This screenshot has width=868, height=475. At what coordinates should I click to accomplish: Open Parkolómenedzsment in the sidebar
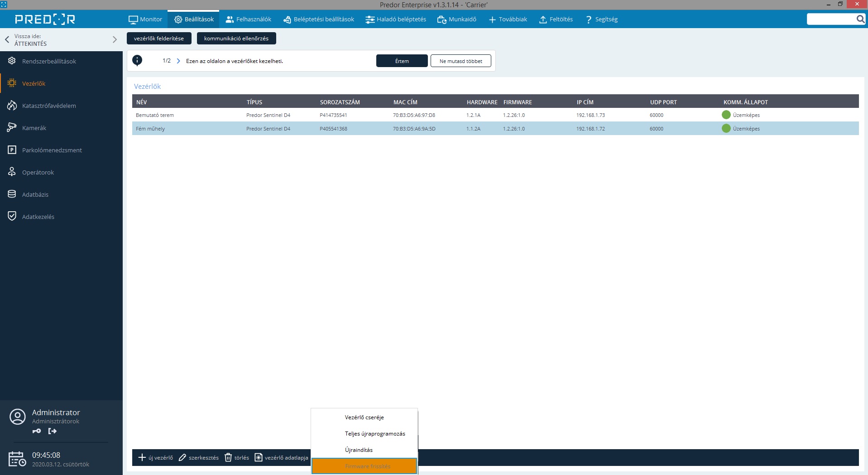pos(52,150)
